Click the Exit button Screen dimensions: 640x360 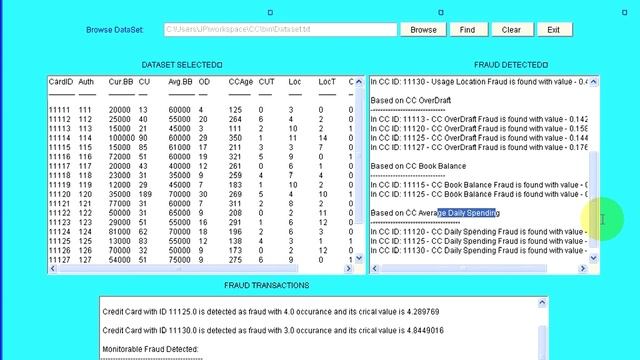[x=554, y=30]
